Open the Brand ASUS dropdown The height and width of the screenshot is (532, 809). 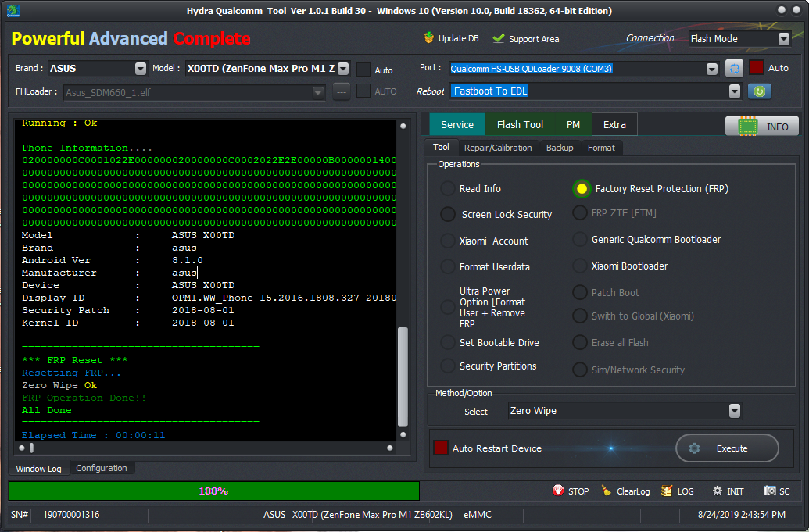tap(141, 69)
